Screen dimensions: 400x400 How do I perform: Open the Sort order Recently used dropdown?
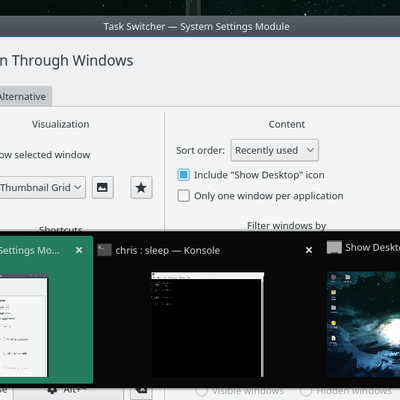pyautogui.click(x=274, y=150)
